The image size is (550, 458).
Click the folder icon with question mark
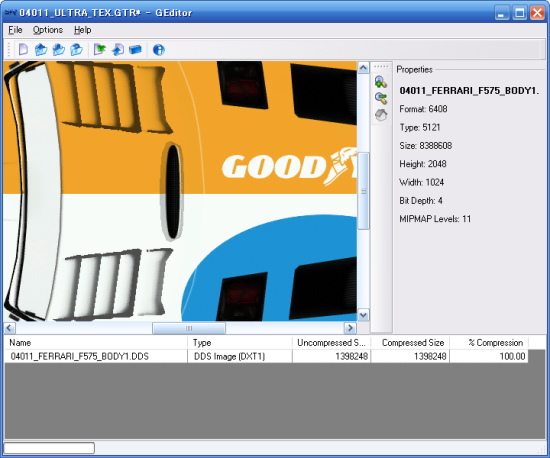pyautogui.click(x=76, y=49)
